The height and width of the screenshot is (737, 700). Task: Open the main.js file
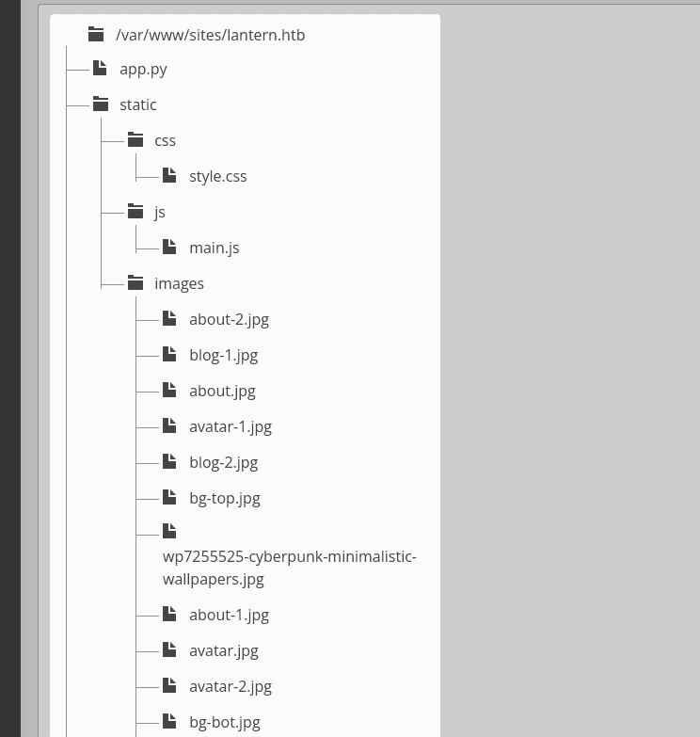[x=215, y=248]
